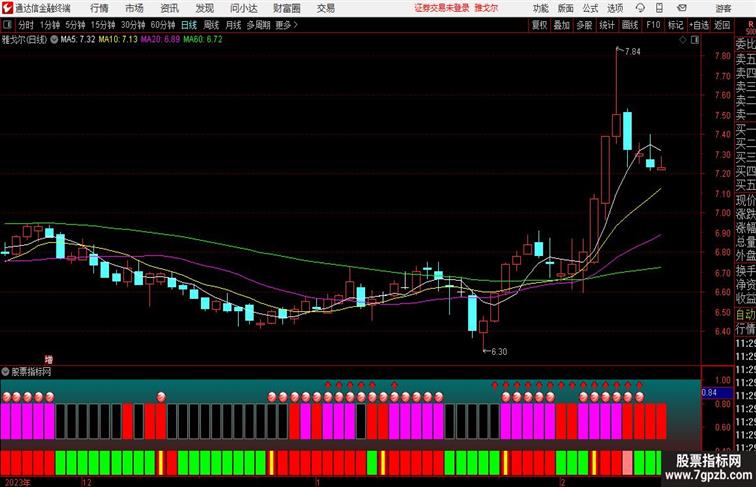Image resolution: width=756 pixels, height=487 pixels.
Task: Click the 现价 row in the side panel
Action: [x=745, y=200]
